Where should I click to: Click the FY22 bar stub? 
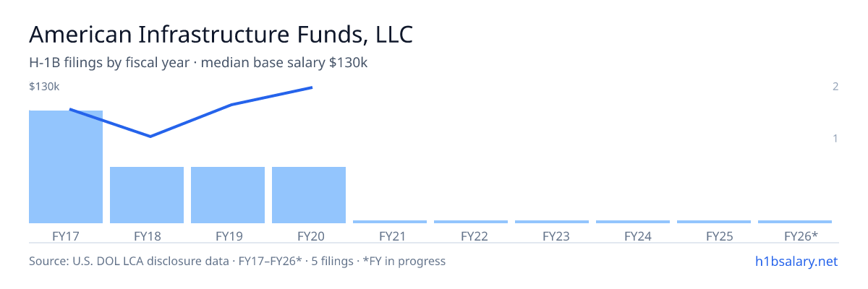click(x=471, y=222)
